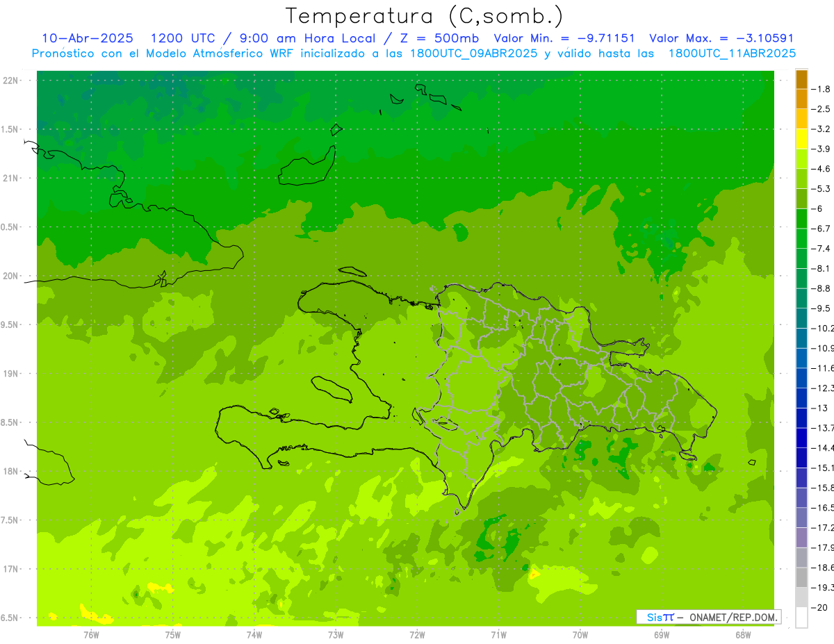Click dark blue swatch between -13.7 and -14.4

801,438
